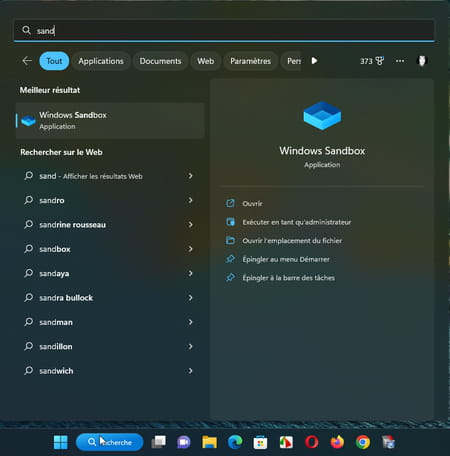Expand chevron next to sandillon
450x456 pixels.
point(190,346)
